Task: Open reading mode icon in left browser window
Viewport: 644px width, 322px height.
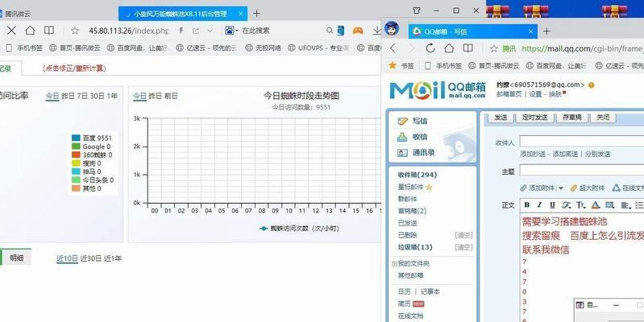Action: point(49,31)
